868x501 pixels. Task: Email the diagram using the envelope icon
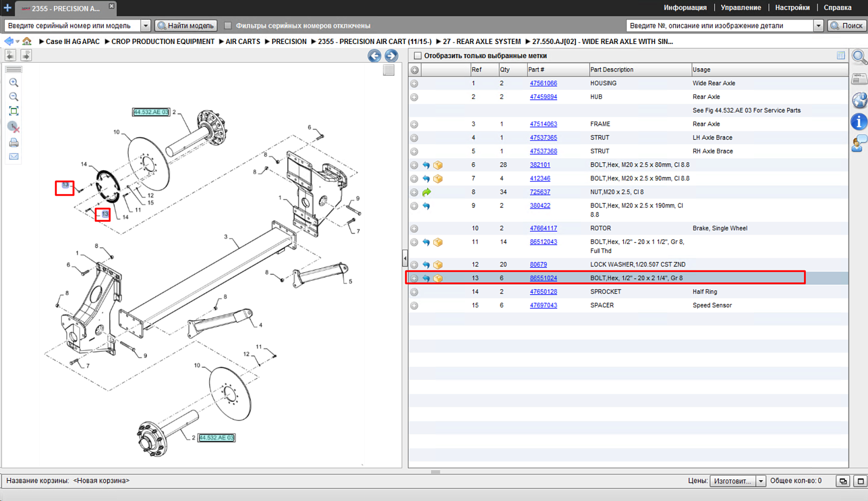coord(14,156)
